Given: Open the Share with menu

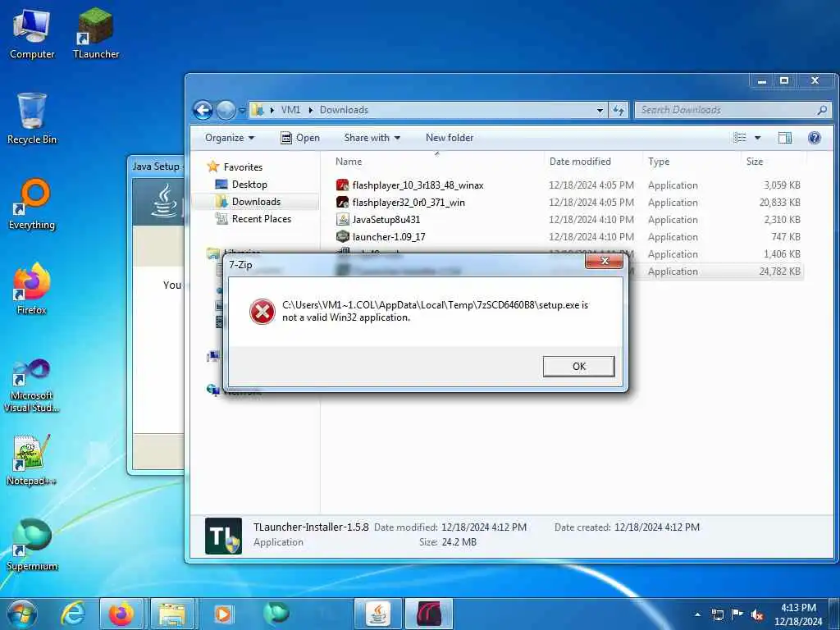Looking at the screenshot, I should [372, 138].
